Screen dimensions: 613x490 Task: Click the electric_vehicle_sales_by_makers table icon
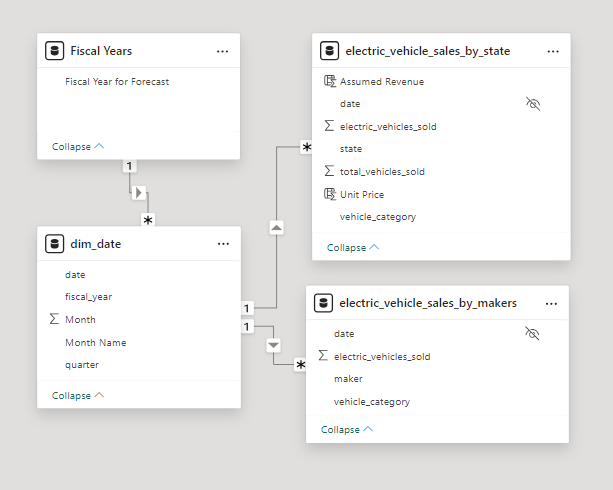point(323,302)
